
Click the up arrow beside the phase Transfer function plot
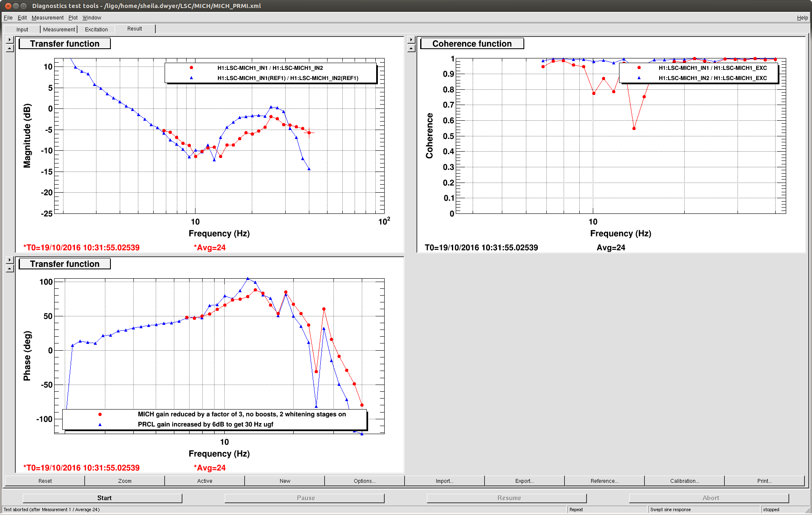pos(10,269)
